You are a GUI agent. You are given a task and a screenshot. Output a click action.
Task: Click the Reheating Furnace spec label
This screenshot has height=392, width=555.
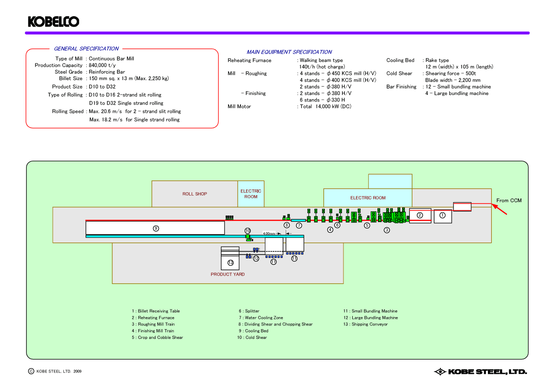point(249,61)
